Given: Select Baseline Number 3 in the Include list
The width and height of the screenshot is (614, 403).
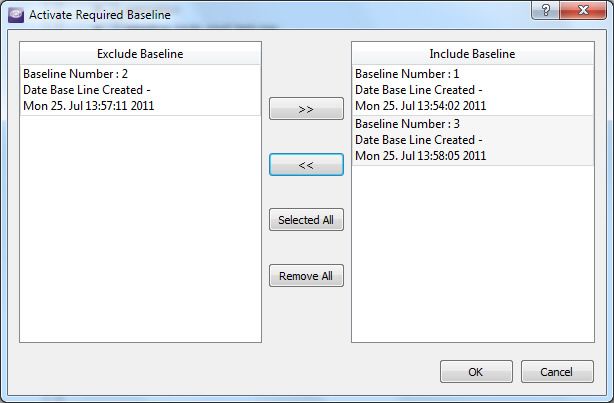Looking at the screenshot, I should [472, 140].
